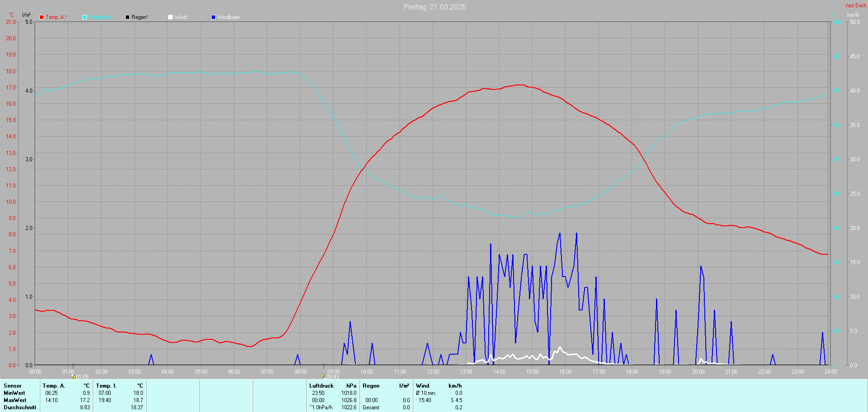868x412 pixels.
Task: Click the max wind value 'S 4.5'
Action: pyautogui.click(x=457, y=400)
